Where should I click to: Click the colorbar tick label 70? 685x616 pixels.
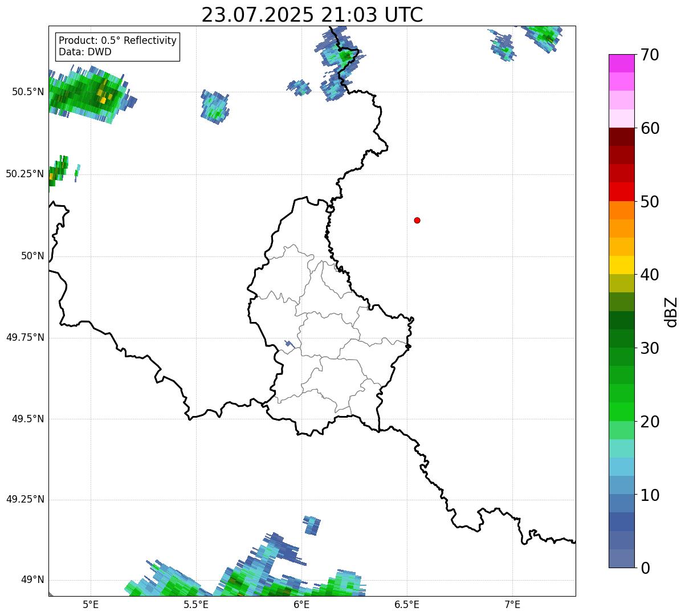[650, 55]
